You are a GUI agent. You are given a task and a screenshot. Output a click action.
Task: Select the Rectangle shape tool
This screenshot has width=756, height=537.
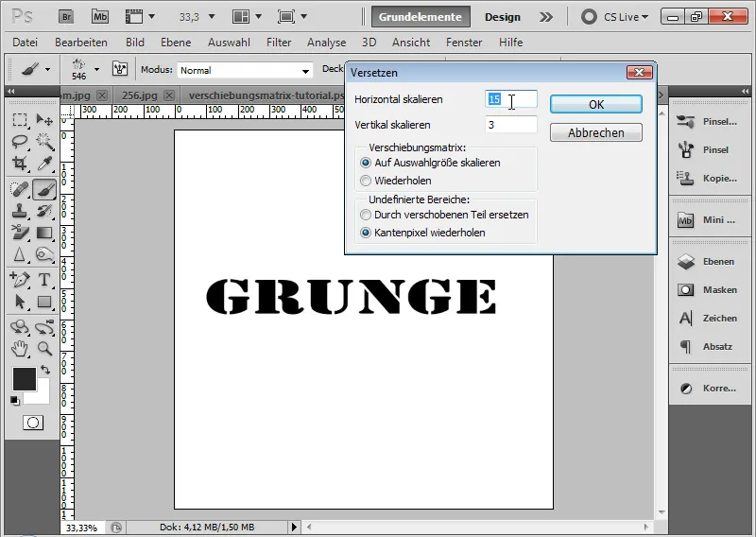(x=44, y=302)
